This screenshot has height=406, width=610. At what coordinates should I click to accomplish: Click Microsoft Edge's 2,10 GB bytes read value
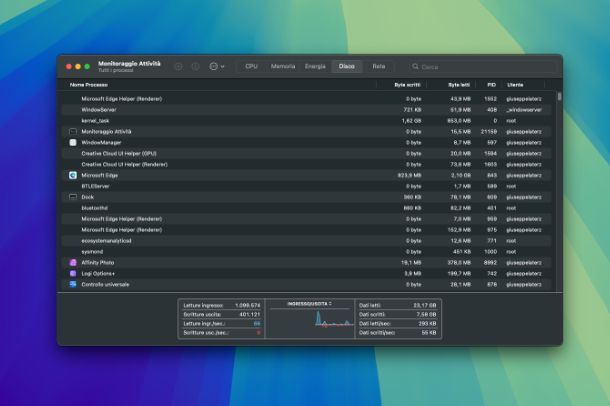461,175
